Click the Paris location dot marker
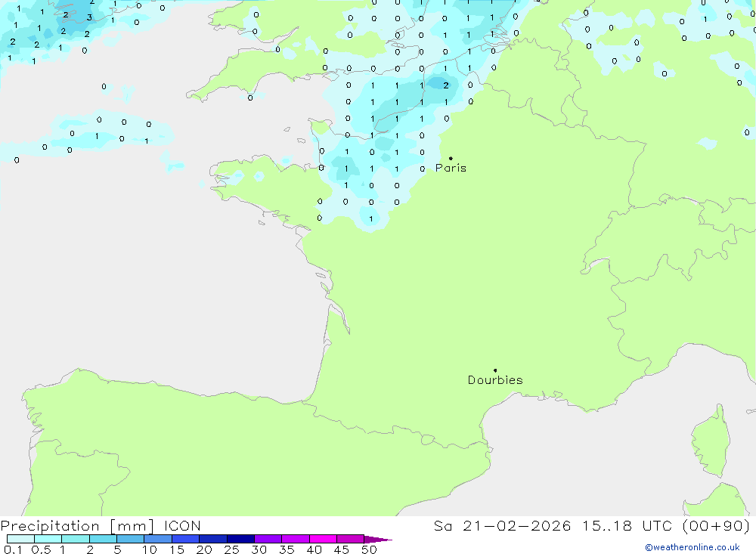The image size is (756, 554). [x=451, y=158]
